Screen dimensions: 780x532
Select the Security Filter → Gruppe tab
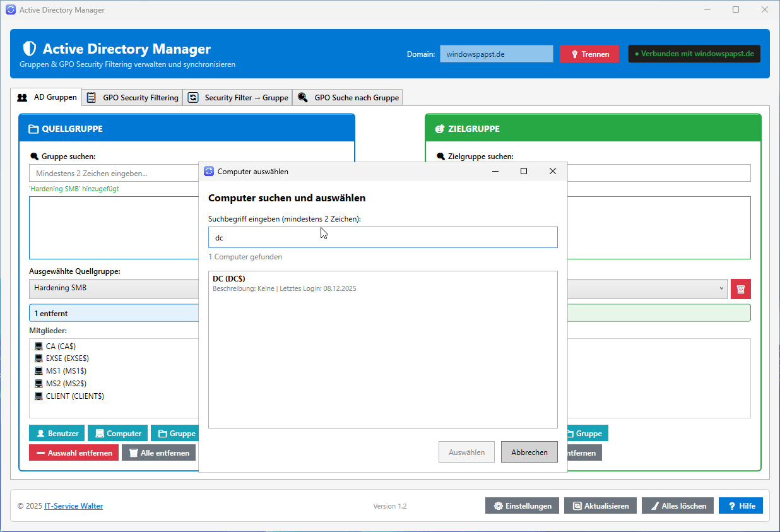click(x=238, y=98)
